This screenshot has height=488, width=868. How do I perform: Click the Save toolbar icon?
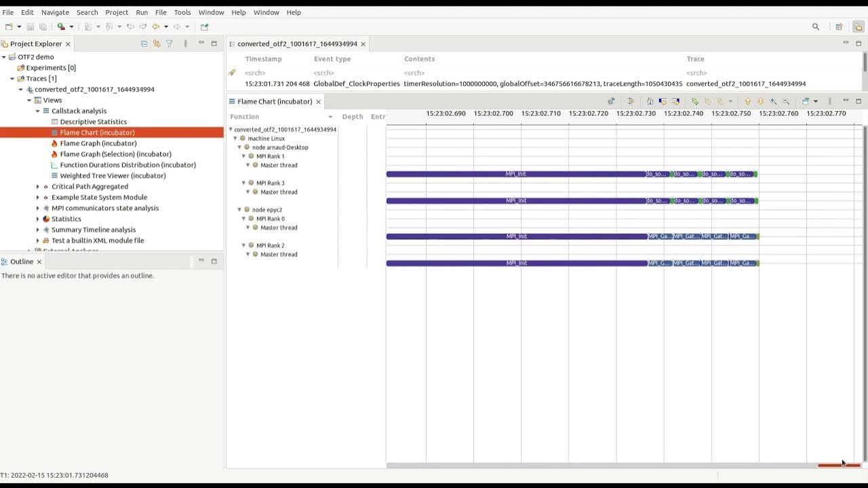point(30,26)
